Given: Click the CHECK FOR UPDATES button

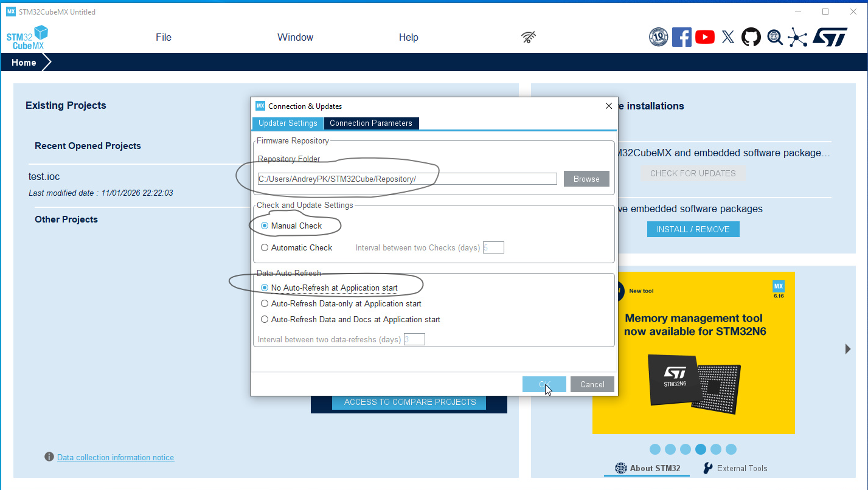Looking at the screenshot, I should coord(693,173).
